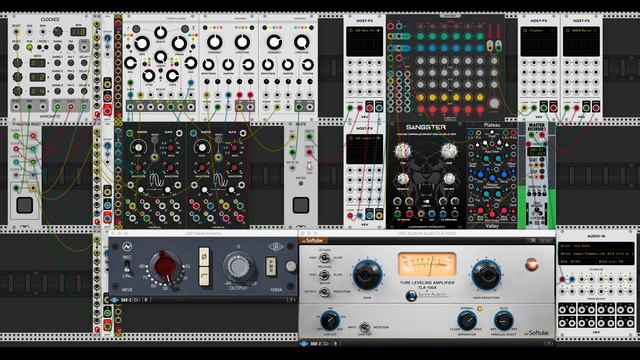Screen dimensions: 640x360
Task: Click the Low Cut knob on TLA-100A
Action: tap(330, 320)
